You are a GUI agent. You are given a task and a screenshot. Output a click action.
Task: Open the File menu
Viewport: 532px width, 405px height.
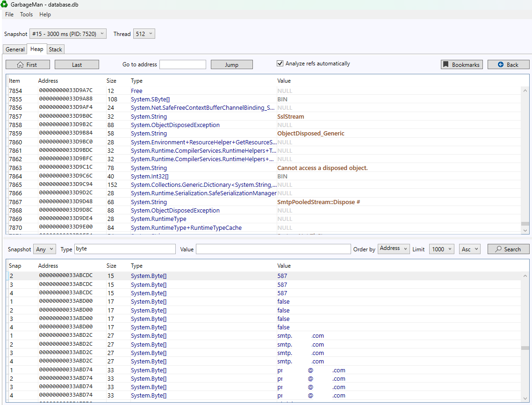tap(9, 14)
